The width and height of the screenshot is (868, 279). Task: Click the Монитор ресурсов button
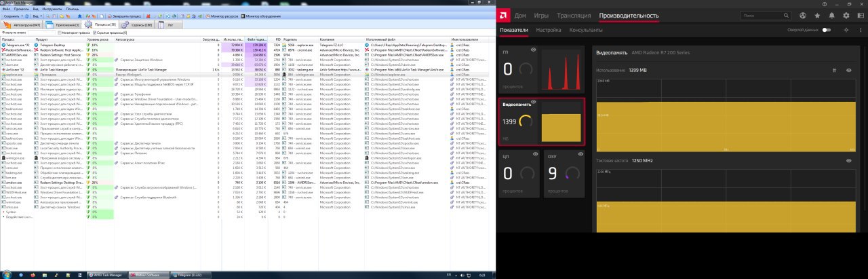pyautogui.click(x=222, y=16)
